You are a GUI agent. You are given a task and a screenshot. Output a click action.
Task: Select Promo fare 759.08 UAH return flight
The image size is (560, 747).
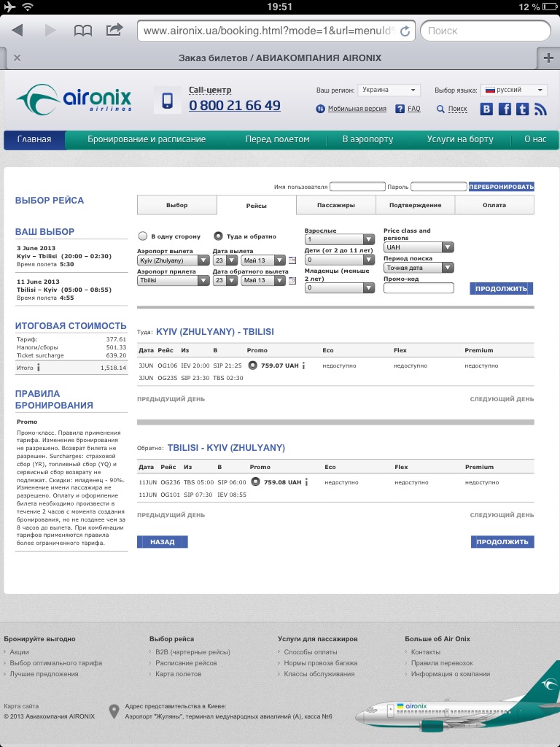click(254, 481)
